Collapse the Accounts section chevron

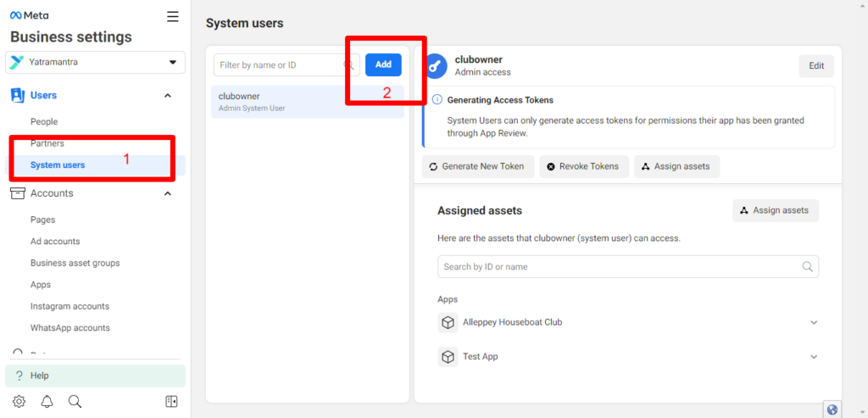coord(169,194)
